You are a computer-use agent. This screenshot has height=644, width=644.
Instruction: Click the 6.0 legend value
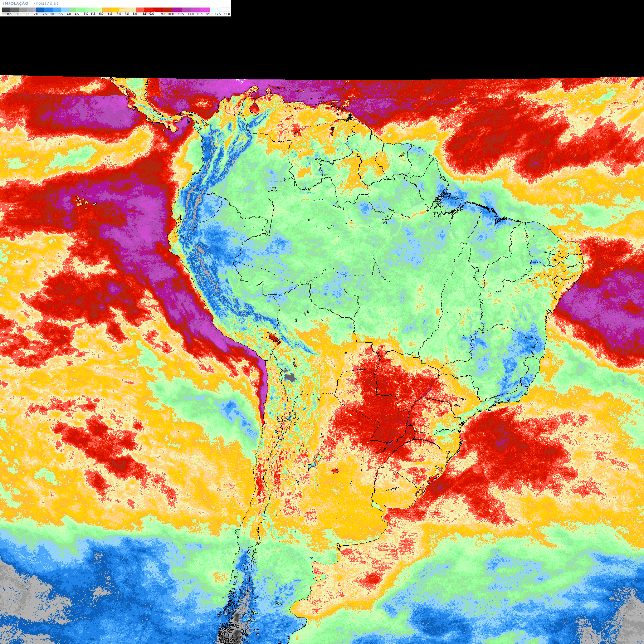tap(101, 14)
